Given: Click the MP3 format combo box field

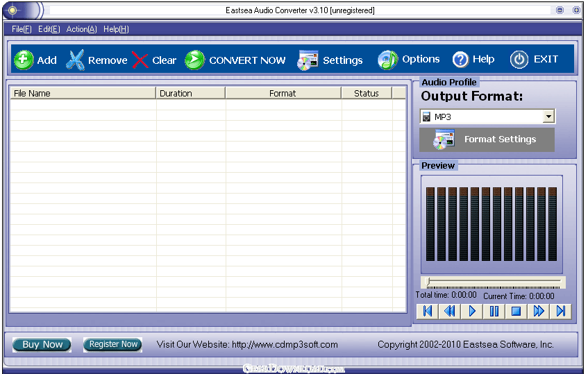Looking at the screenshot, I should pyautogui.click(x=487, y=117).
